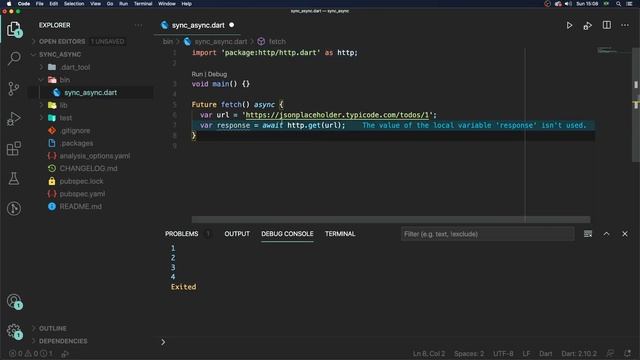
Task: Run the Dart file with play icon
Action: coord(569,25)
